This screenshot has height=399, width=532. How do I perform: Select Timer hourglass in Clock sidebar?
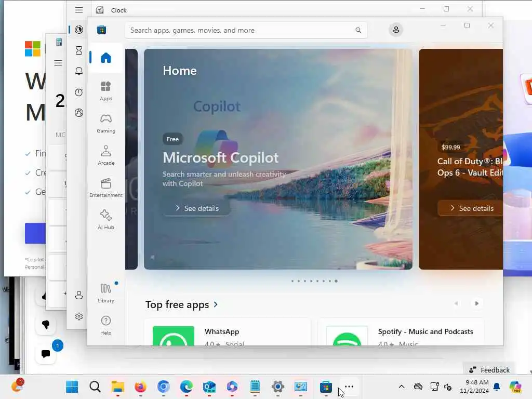pyautogui.click(x=79, y=50)
